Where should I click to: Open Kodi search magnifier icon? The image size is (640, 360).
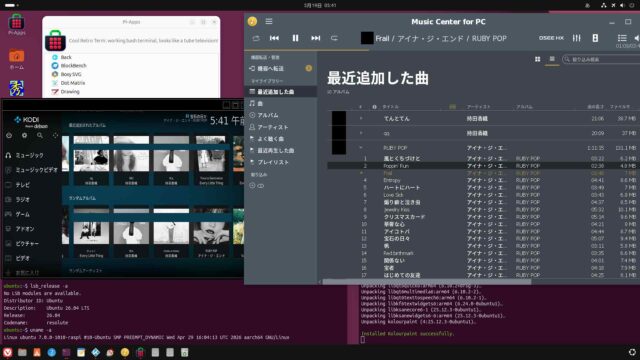pos(40,136)
